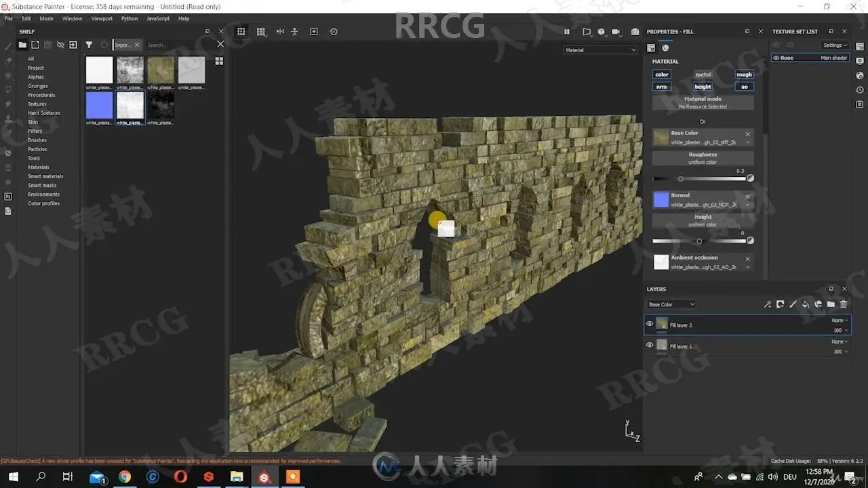Toggle the 'height' material channel
868x488 pixels.
click(x=703, y=87)
